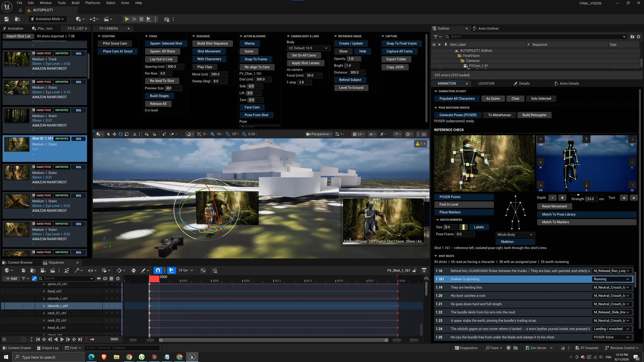
Task: Open Microsoft Edge from taskbar
Action: pyautogui.click(x=91, y=357)
